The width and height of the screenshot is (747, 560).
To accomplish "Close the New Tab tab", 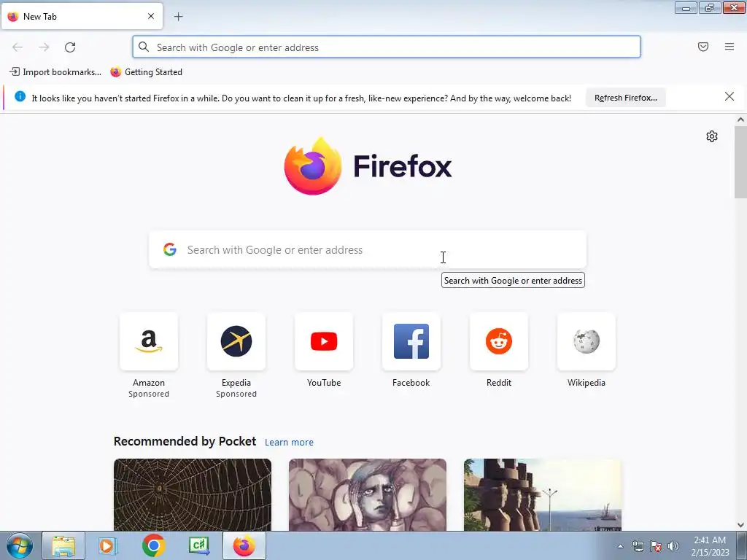I will (x=151, y=16).
